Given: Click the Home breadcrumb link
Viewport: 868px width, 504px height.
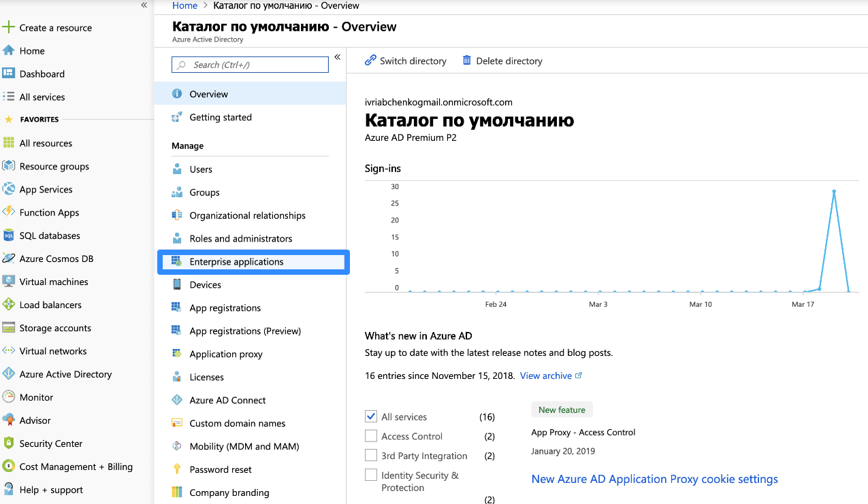Looking at the screenshot, I should pos(184,5).
